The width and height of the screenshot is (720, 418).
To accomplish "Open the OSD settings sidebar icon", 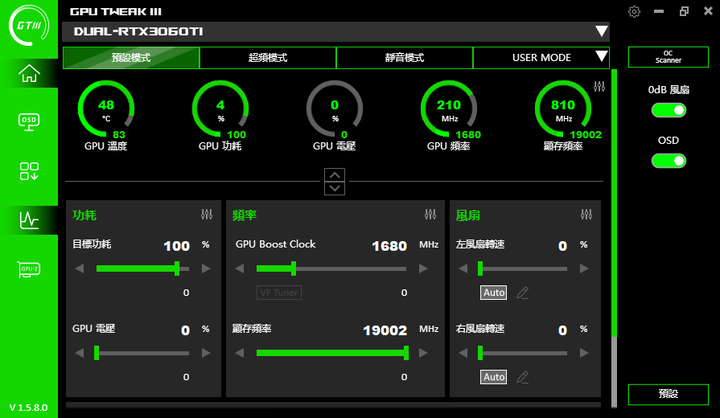I will (29, 122).
